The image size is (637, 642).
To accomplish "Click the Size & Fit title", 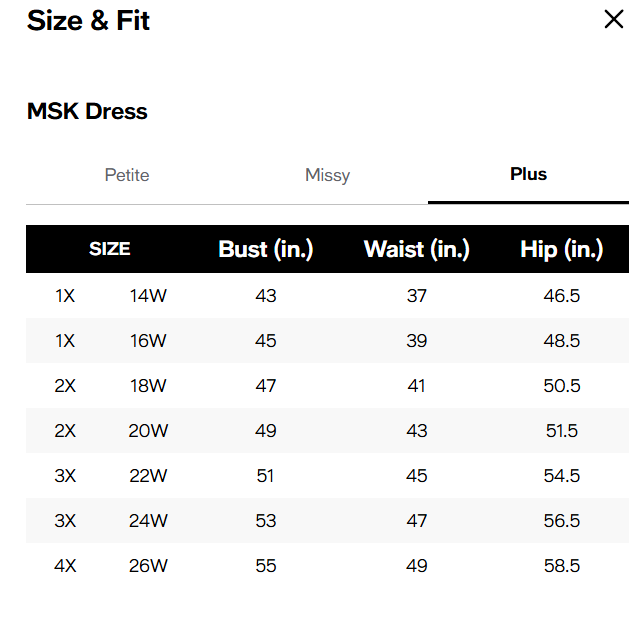I will point(88,20).
